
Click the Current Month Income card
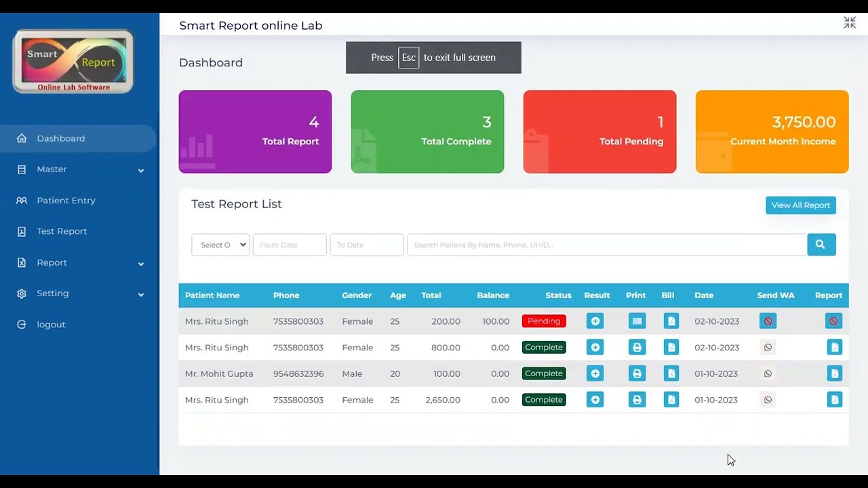coord(772,131)
